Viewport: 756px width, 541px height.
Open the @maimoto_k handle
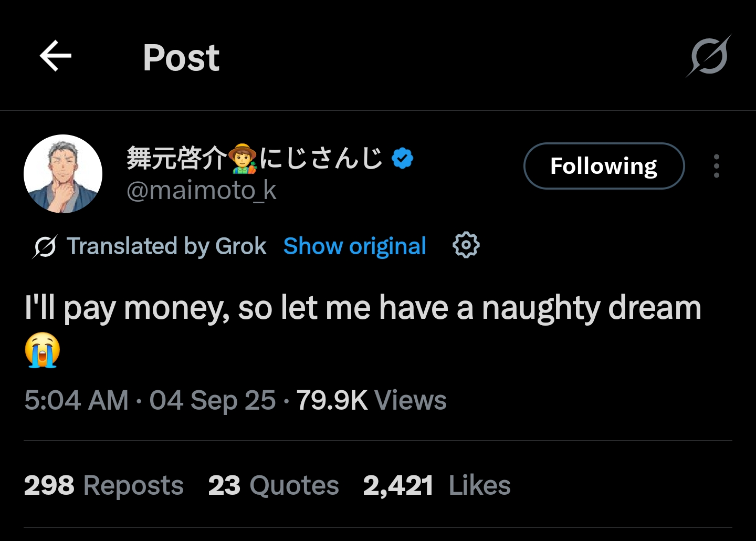(202, 190)
